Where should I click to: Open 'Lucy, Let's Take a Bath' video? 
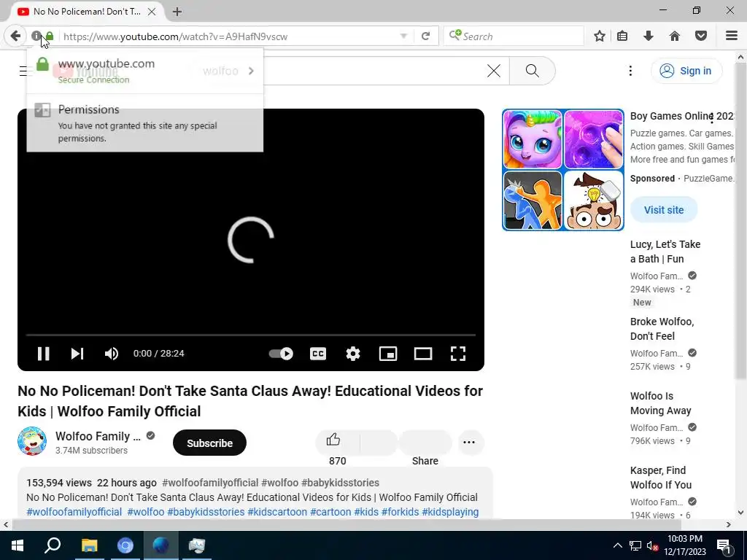coord(665,252)
